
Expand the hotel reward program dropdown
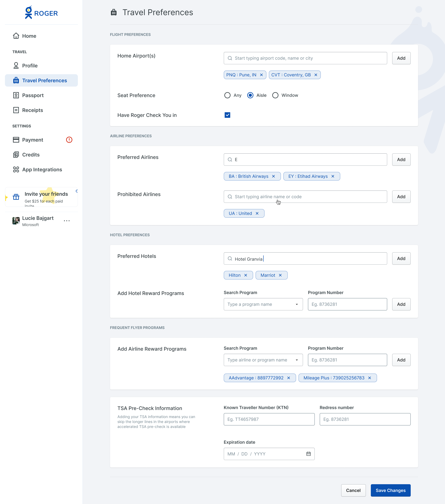[x=297, y=304]
